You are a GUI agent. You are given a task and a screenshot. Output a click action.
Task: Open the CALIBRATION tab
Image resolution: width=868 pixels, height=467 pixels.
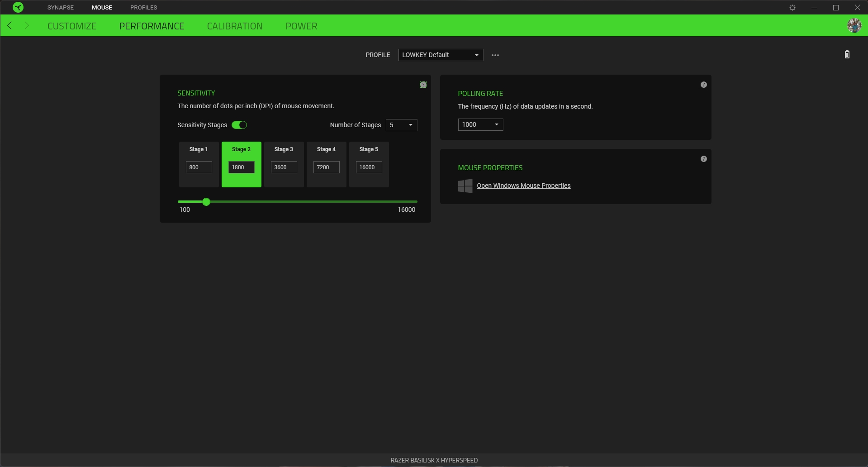(x=235, y=26)
